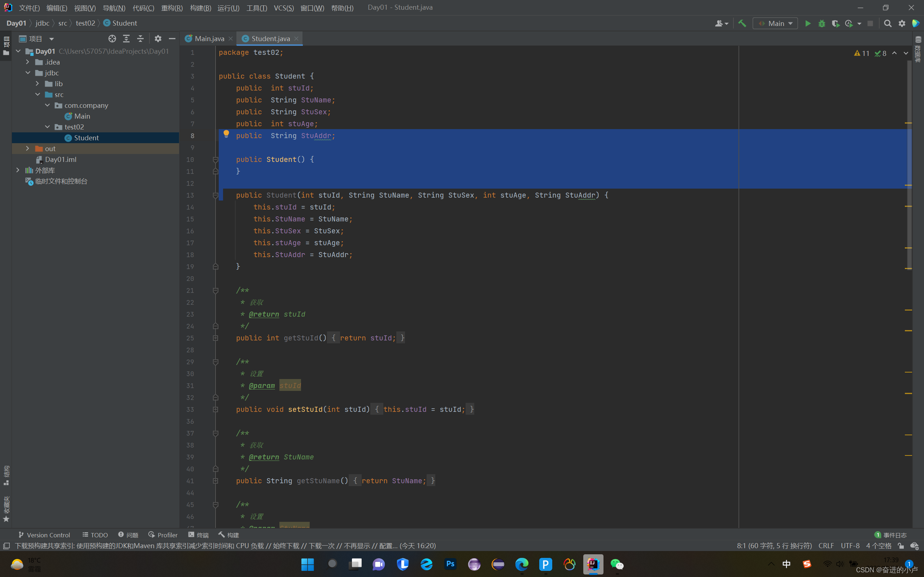
Task: Click the Collapse All icon in project panel
Action: (x=140, y=39)
